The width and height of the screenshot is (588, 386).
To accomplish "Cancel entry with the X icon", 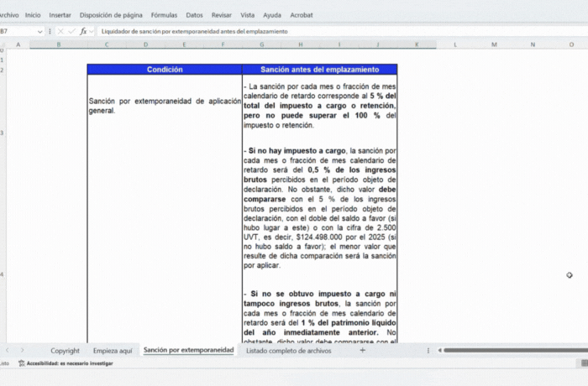I will (x=60, y=32).
